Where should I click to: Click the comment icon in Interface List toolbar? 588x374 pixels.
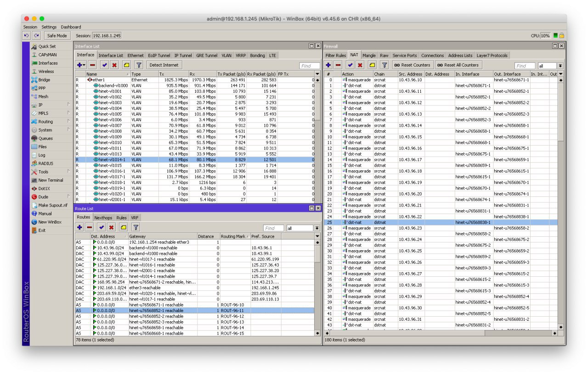coord(127,65)
